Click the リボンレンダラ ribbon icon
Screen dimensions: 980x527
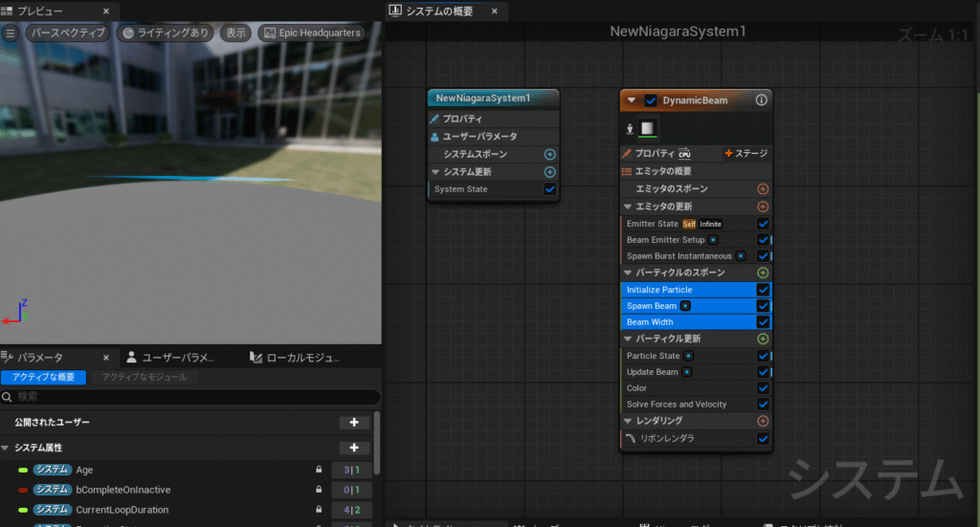tap(630, 438)
